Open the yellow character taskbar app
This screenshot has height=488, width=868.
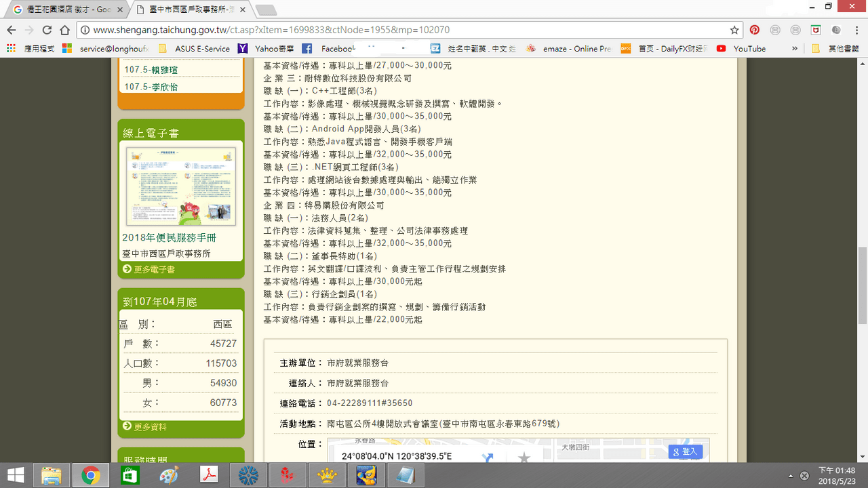(367, 475)
